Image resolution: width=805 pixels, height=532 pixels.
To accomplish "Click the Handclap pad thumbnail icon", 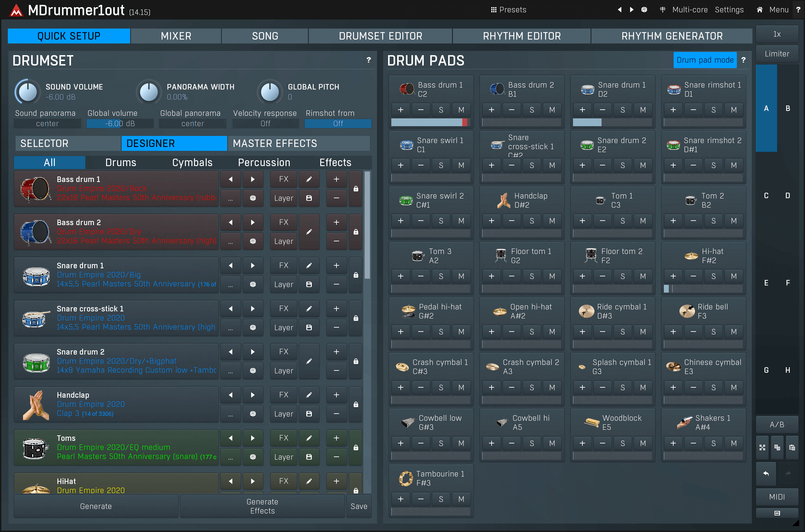I will (504, 200).
